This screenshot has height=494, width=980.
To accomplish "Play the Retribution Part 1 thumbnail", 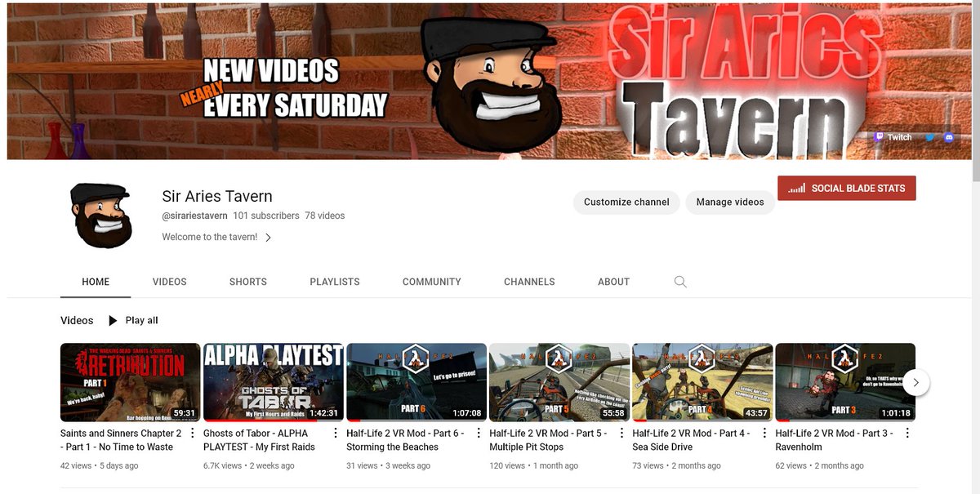I will pos(131,382).
